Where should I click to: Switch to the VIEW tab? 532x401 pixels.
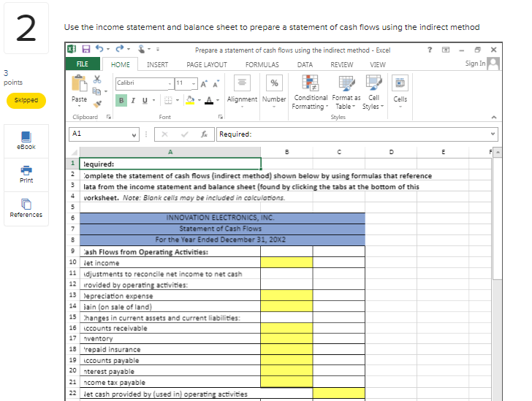point(378,64)
